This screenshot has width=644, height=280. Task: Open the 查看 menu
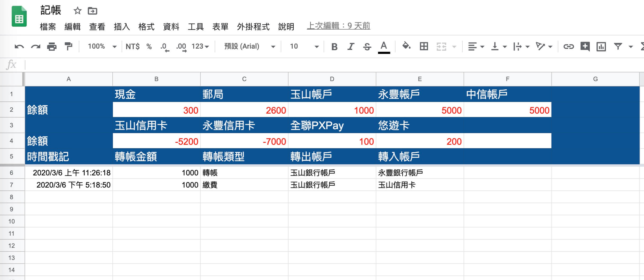pyautogui.click(x=97, y=27)
